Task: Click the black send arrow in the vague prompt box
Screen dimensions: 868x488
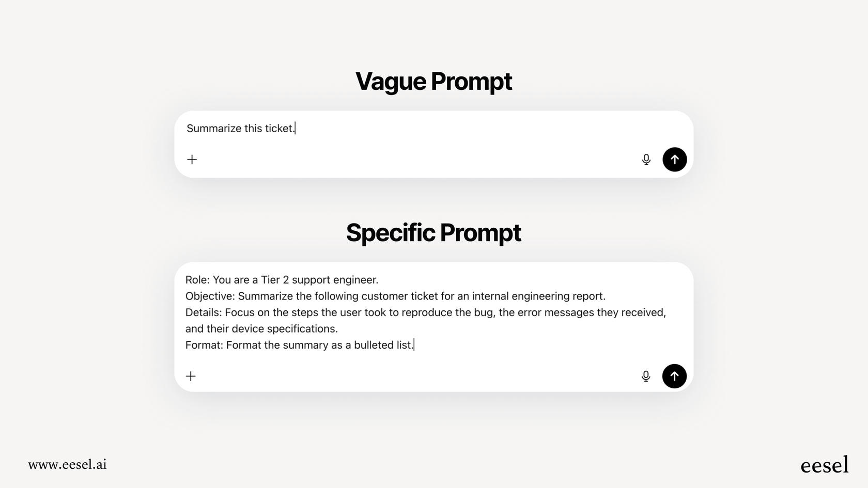Action: (x=674, y=160)
